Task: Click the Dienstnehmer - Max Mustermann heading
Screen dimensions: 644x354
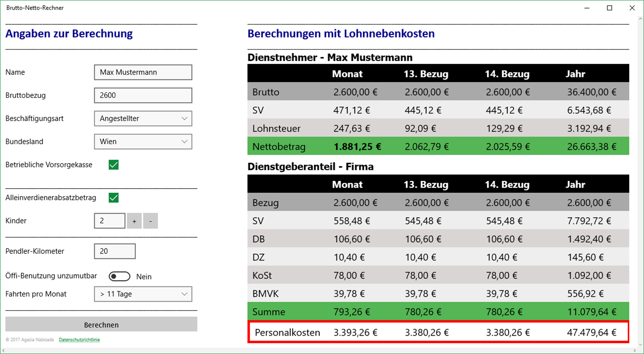Action: pyautogui.click(x=330, y=58)
